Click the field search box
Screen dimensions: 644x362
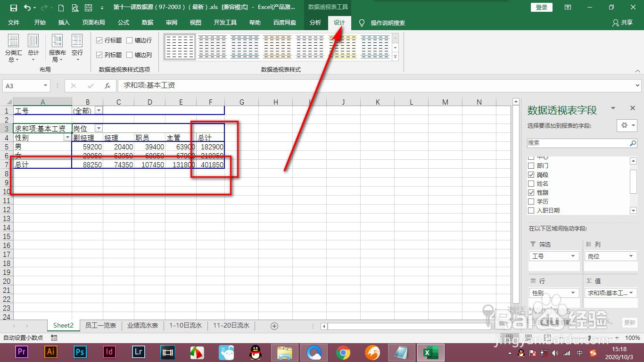(x=578, y=143)
